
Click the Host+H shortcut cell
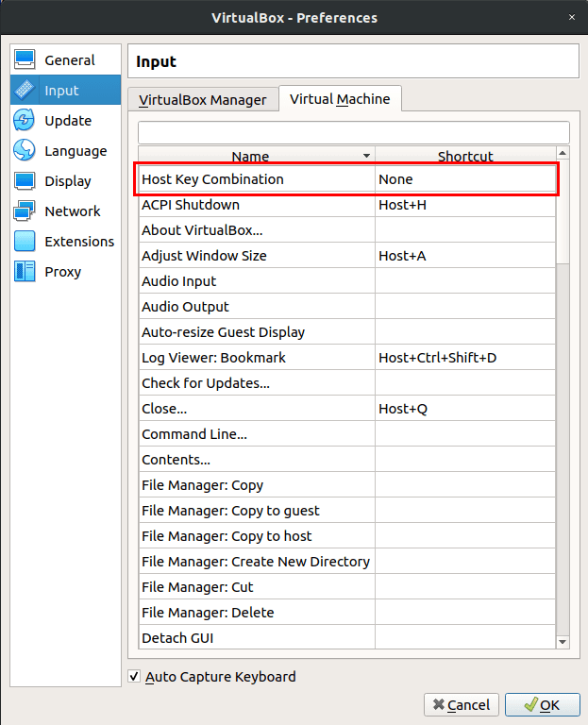[465, 204]
